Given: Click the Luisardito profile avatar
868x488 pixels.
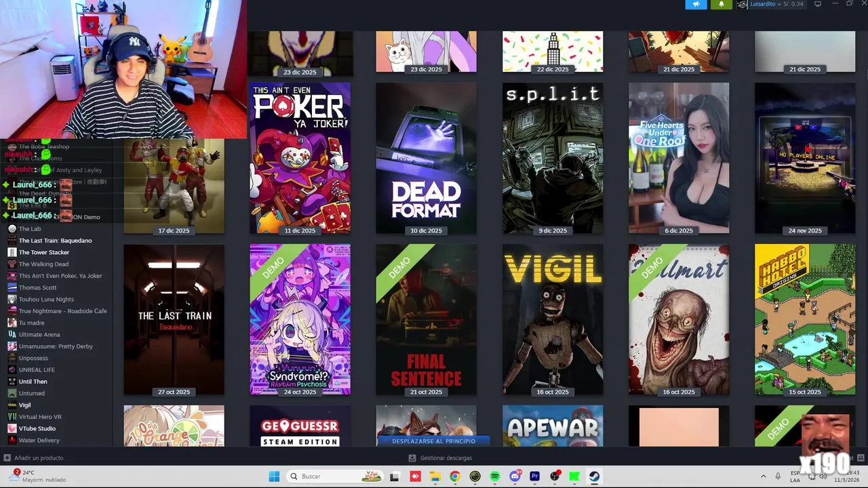Looking at the screenshot, I should pyautogui.click(x=743, y=4).
